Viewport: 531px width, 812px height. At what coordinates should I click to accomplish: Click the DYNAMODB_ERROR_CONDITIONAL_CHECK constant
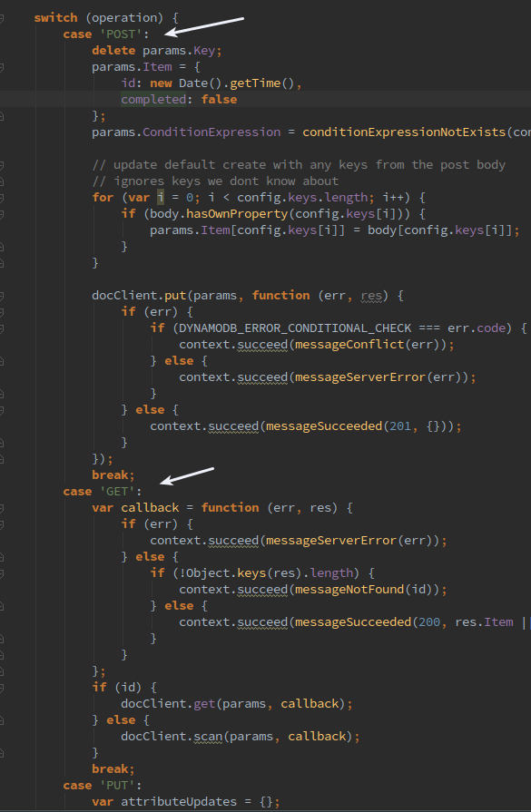click(295, 328)
